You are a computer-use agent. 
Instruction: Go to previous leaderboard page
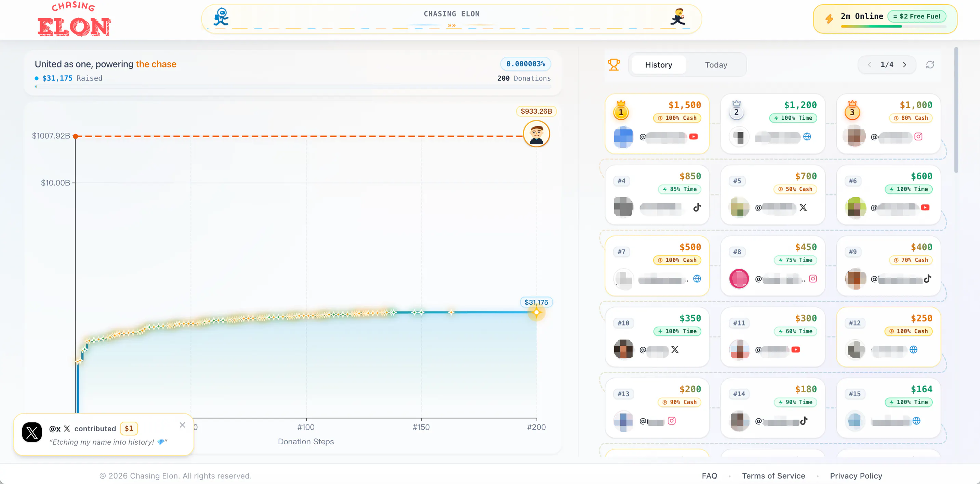869,65
